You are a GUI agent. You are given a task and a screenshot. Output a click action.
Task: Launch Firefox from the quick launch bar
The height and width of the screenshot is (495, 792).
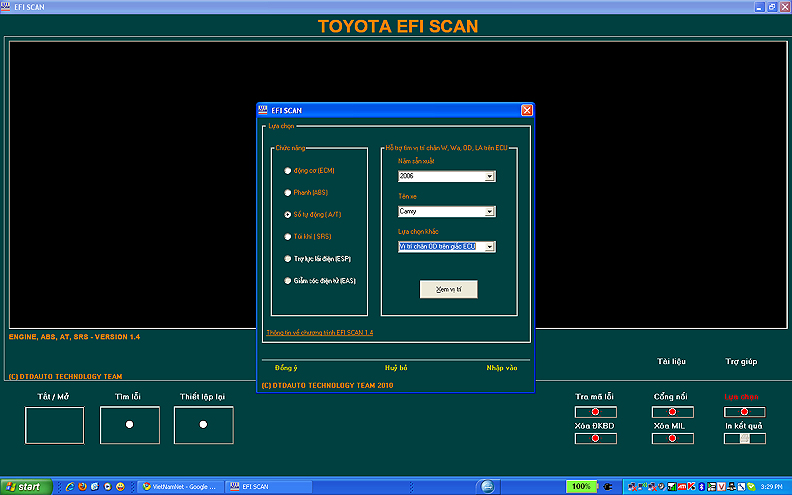82,486
